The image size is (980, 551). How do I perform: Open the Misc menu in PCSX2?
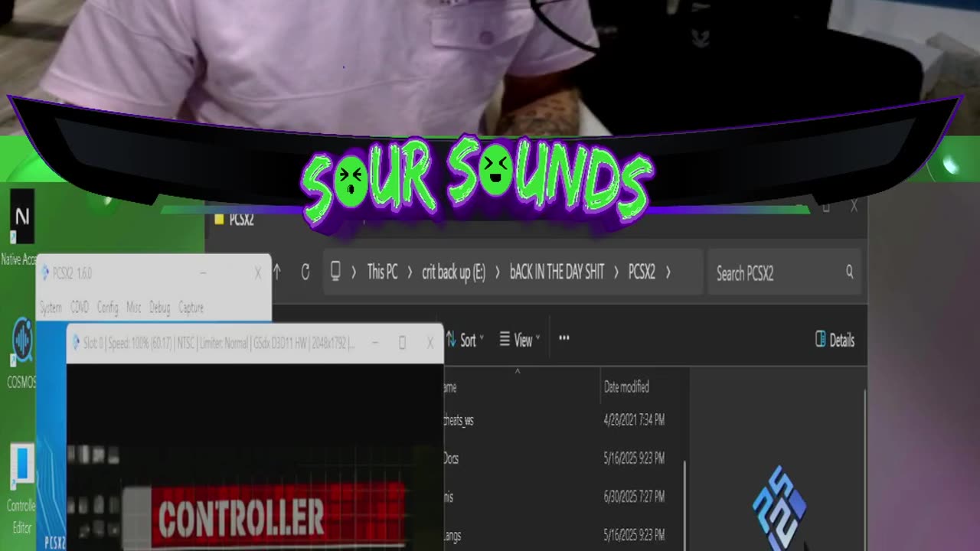(134, 308)
